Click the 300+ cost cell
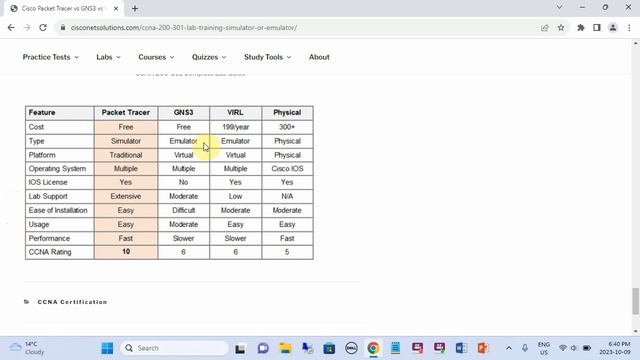This screenshot has width=640, height=360. click(x=287, y=127)
